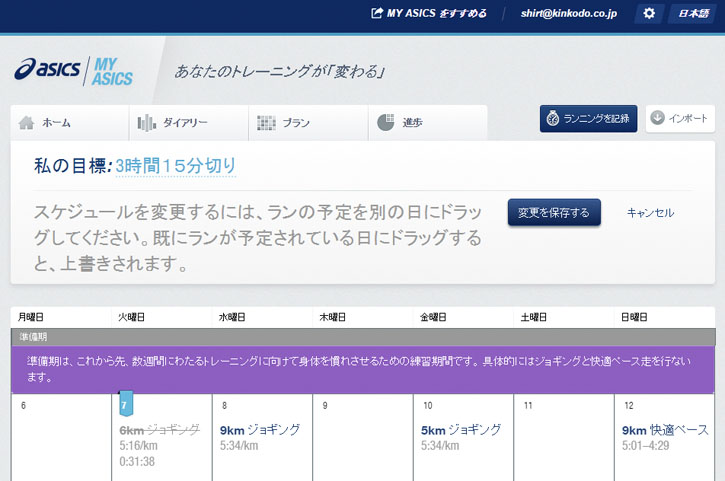Click the ASICS My ASICS logo

pos(74,71)
